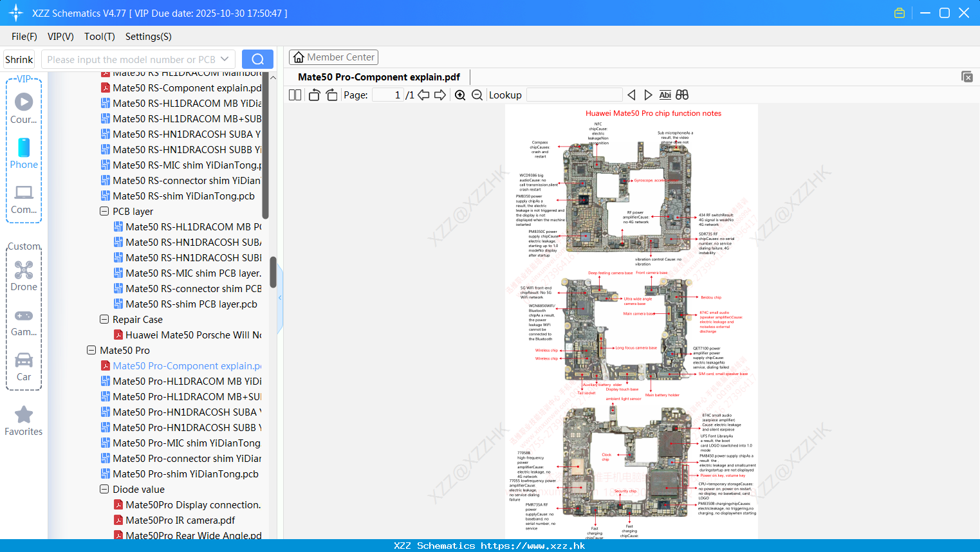980x552 pixels.
Task: Open Mate50Pro IR camera.pdf
Action: (x=174, y=520)
